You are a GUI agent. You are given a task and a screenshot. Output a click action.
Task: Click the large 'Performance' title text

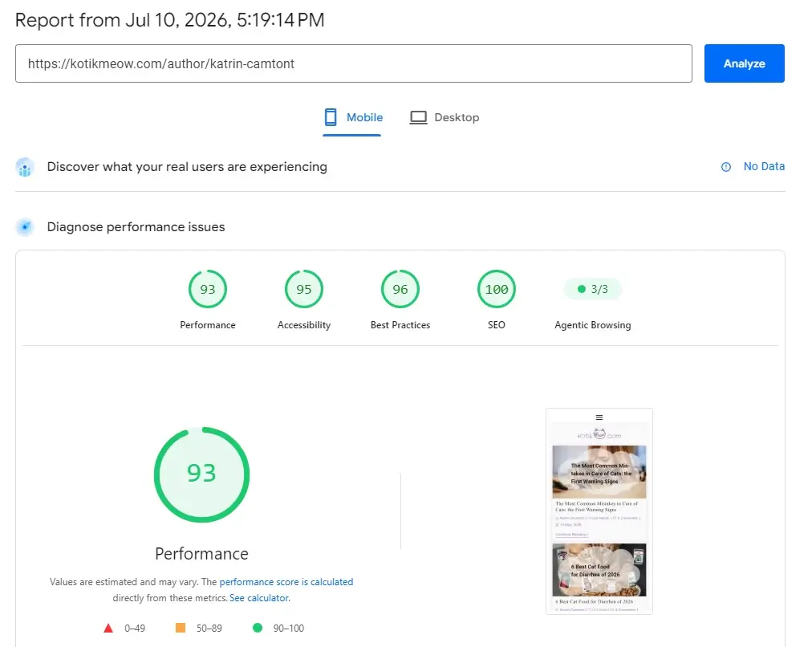[201, 554]
